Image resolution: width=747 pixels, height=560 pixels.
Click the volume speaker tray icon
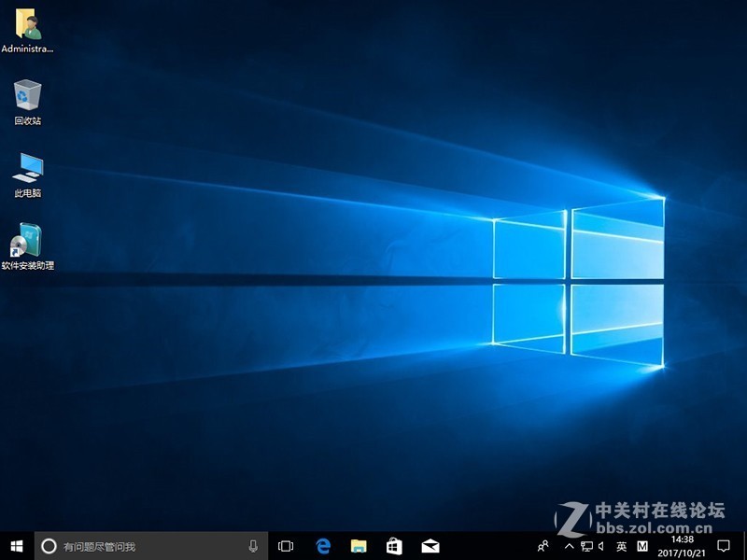tap(601, 546)
